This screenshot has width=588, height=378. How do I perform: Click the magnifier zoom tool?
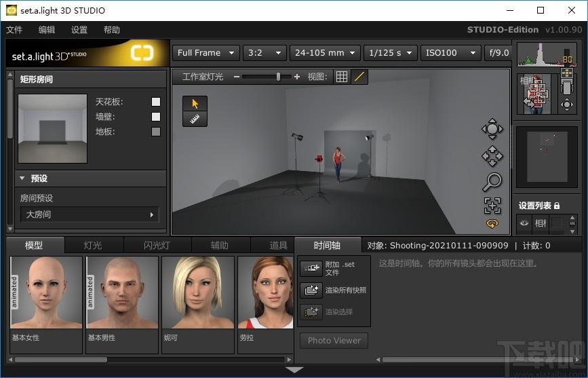[492, 182]
